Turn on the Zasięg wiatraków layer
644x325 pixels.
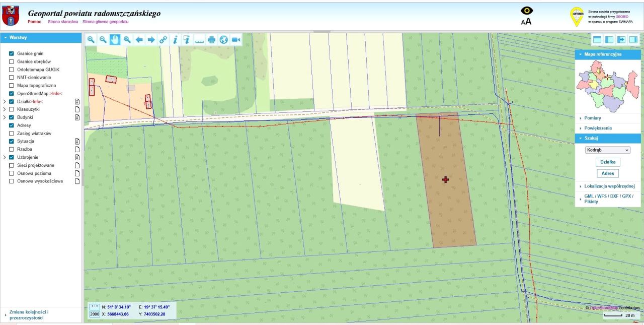12,134
